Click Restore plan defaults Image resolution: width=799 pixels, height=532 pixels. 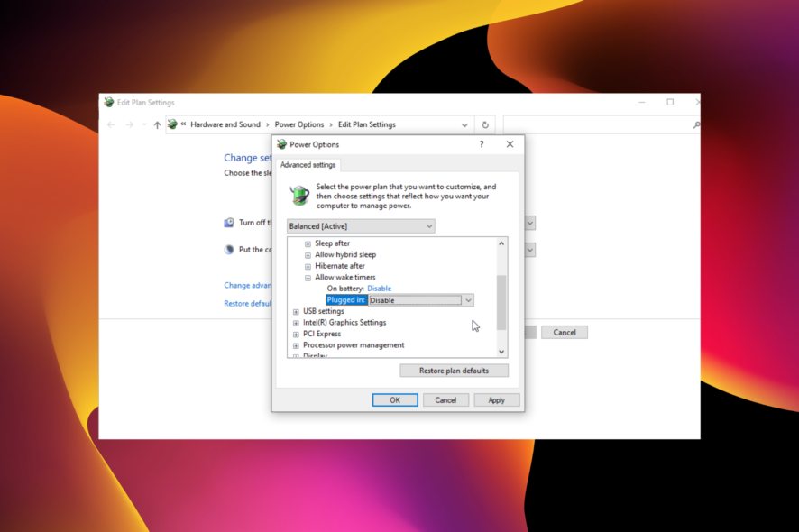[454, 371]
